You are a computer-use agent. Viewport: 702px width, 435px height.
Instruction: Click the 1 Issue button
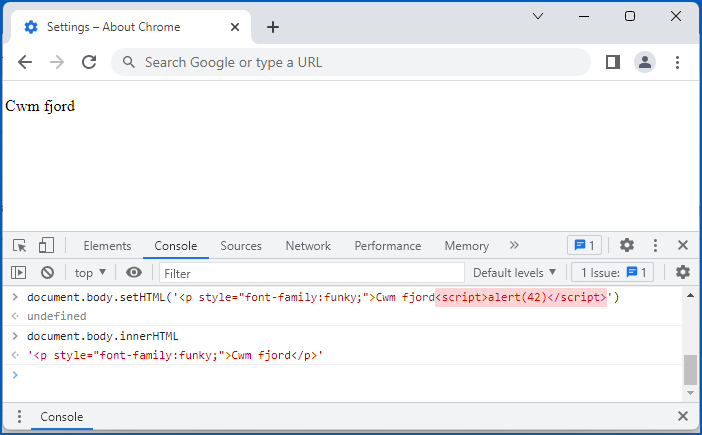[612, 273]
